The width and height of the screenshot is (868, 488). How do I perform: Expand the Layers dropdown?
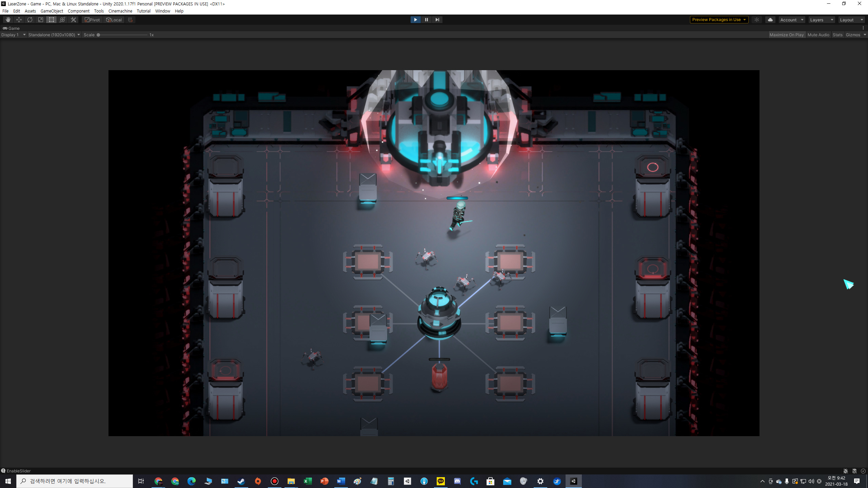pyautogui.click(x=821, y=20)
